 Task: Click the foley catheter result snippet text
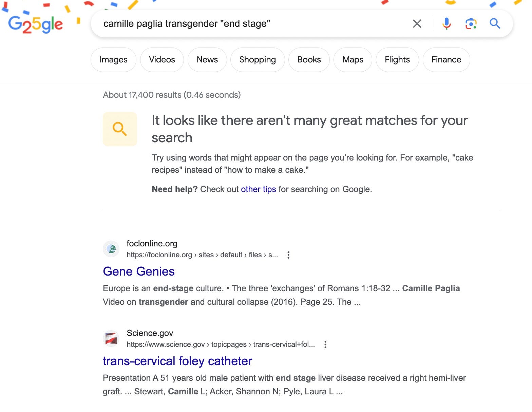tap(284, 385)
